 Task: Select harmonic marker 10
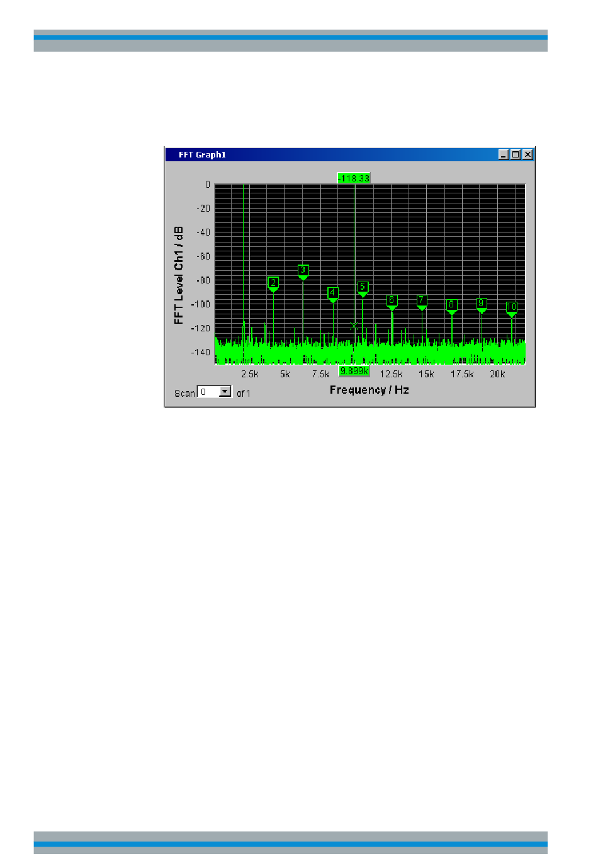coord(512,309)
